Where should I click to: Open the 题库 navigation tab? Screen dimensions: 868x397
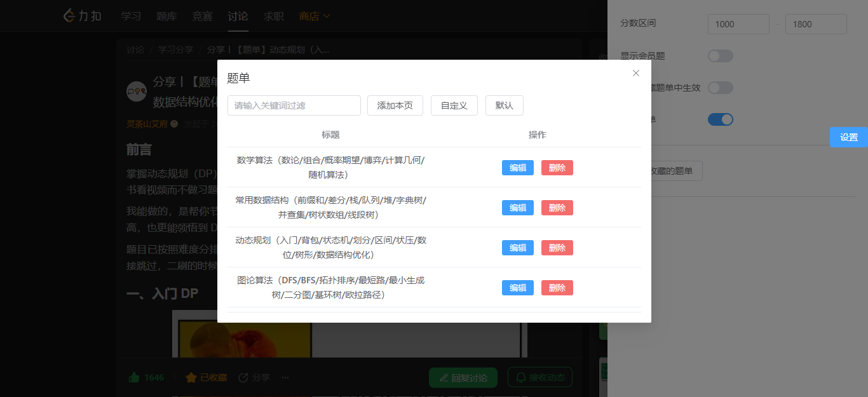166,16
